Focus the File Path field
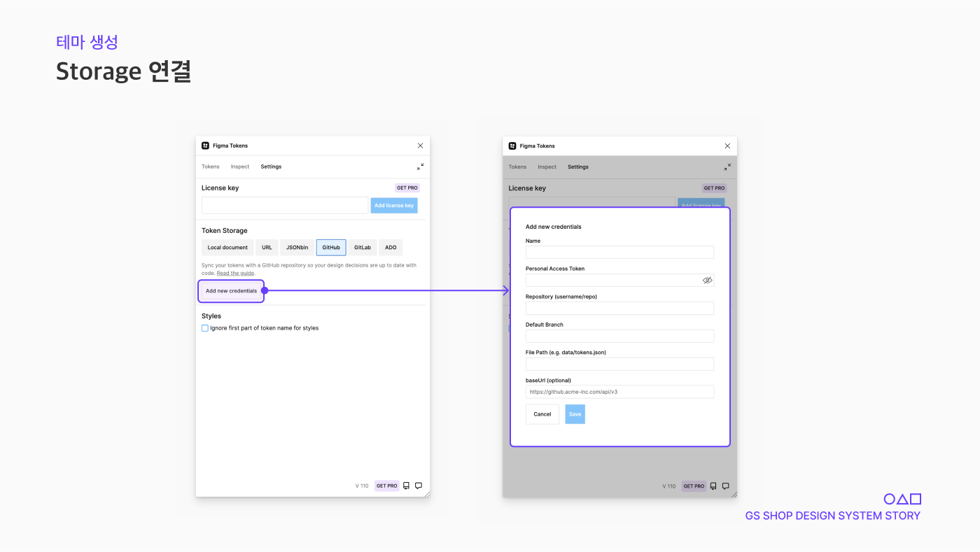This screenshot has width=980, height=552. (x=619, y=364)
